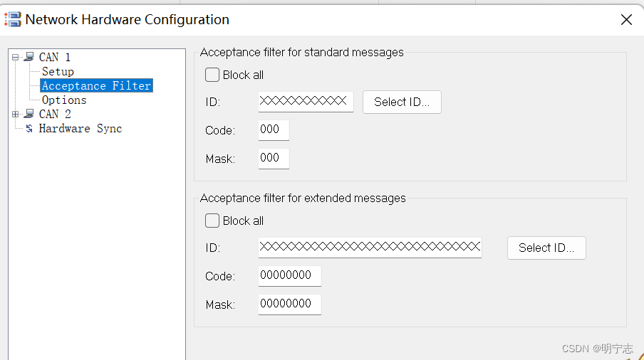This screenshot has width=644, height=360.
Task: Select the Acceptance Filter tree item
Action: (96, 85)
